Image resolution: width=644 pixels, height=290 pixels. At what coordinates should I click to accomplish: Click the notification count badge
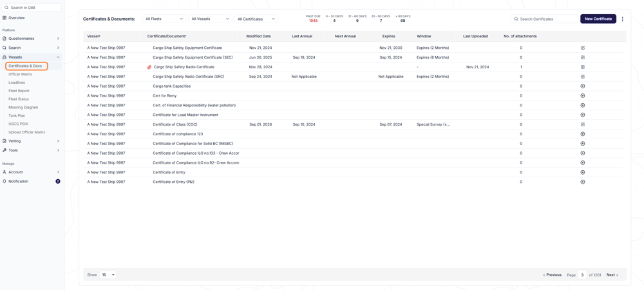click(x=58, y=181)
